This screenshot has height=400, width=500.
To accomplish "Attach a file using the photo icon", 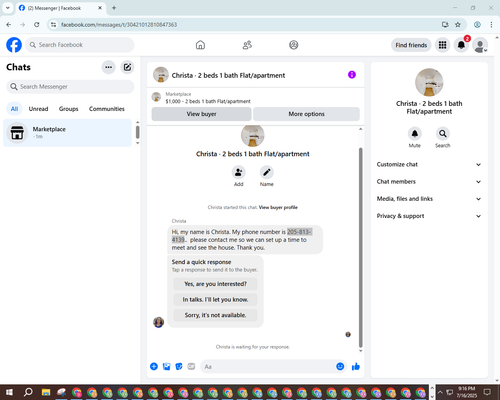I will (x=166, y=366).
